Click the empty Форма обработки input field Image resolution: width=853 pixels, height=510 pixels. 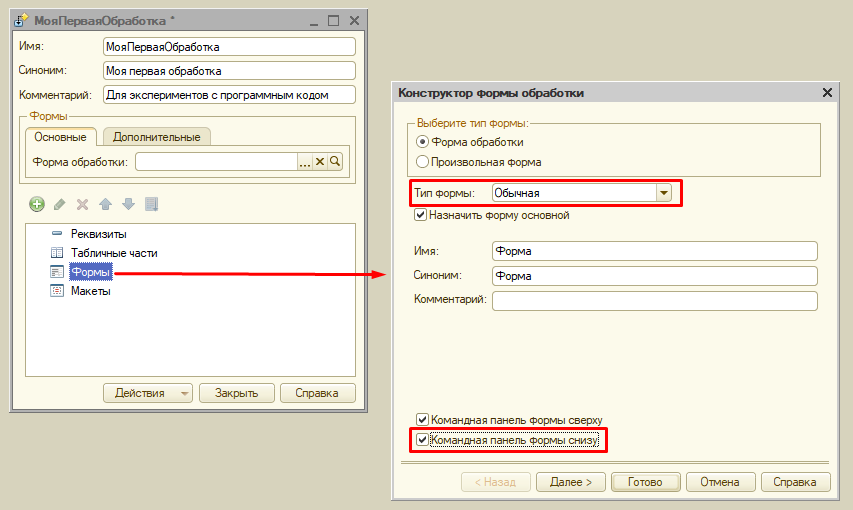(x=217, y=162)
